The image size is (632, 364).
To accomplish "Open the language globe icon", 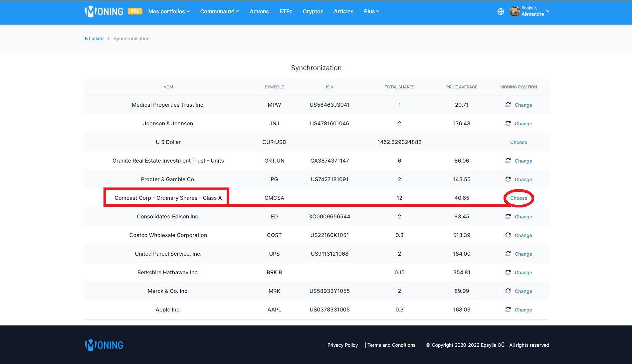I will click(x=501, y=12).
